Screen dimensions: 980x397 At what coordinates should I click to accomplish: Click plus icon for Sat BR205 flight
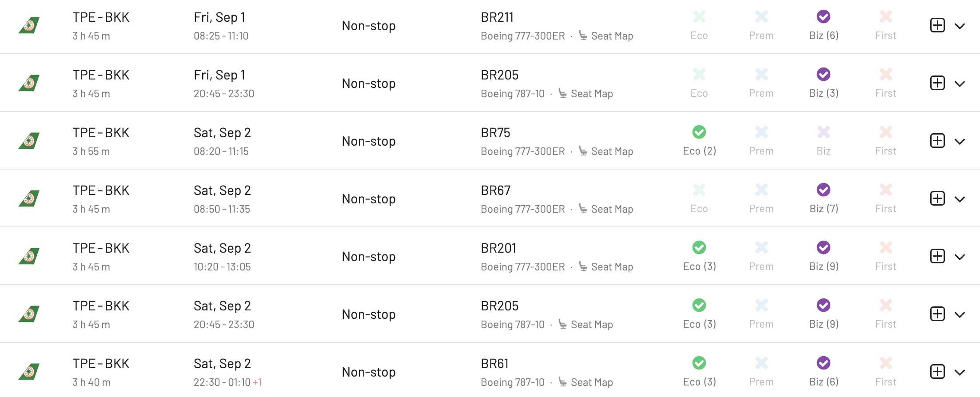937,314
